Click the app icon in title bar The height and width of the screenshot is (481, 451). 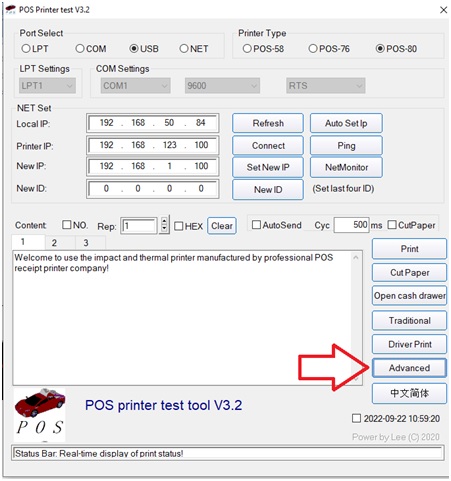tap(11, 9)
